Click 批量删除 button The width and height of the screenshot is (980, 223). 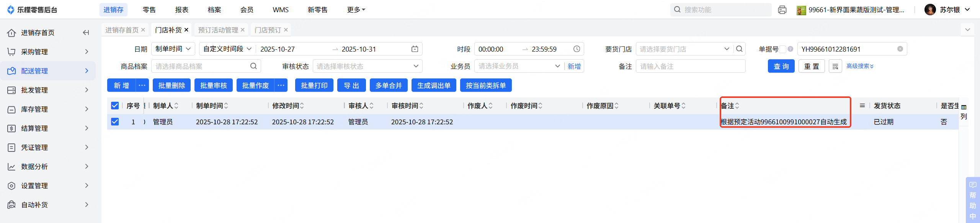click(x=171, y=85)
